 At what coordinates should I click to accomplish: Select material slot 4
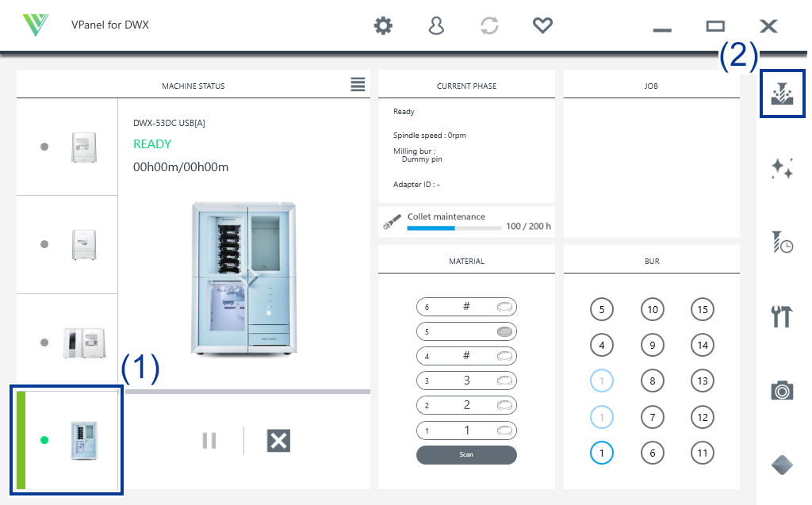pos(466,356)
